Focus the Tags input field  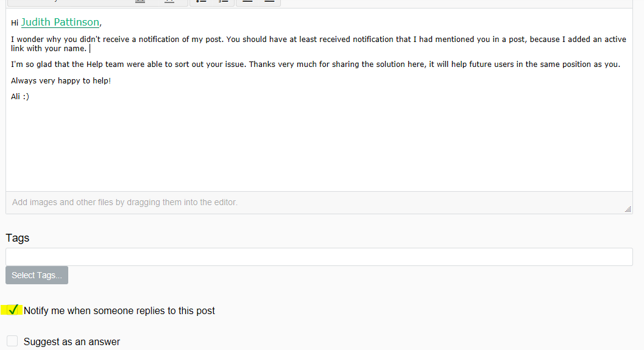[x=319, y=257]
